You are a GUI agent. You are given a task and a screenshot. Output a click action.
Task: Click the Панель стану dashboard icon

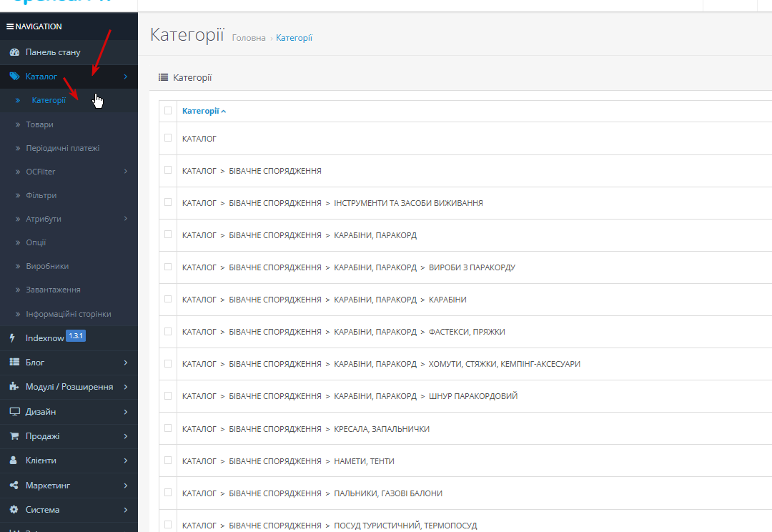click(x=14, y=52)
